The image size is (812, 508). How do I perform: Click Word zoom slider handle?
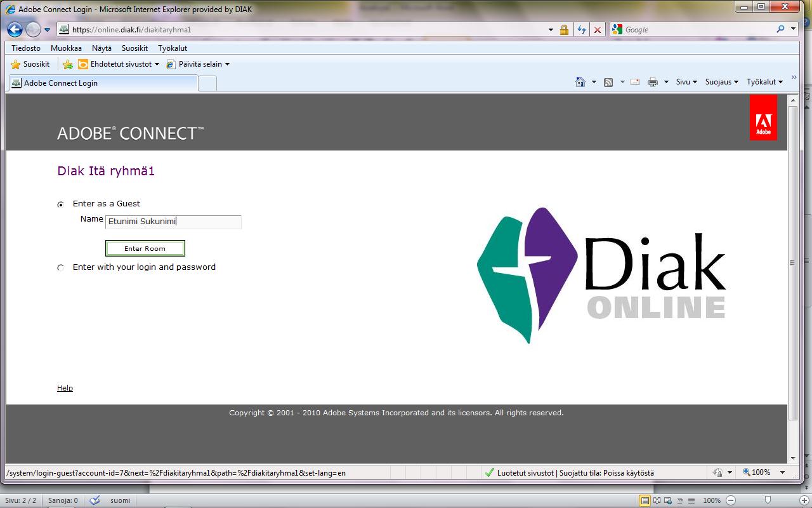(x=768, y=500)
